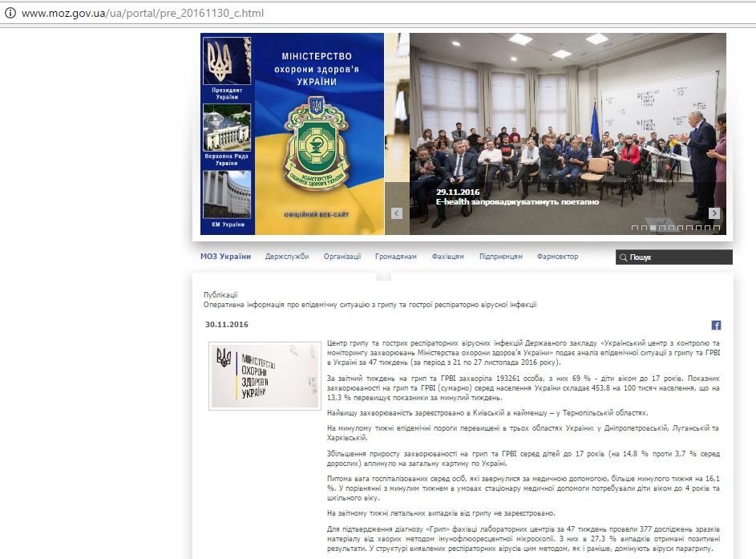Click the paragraph starting Збільшення приросту захворюваності
This screenshot has width=756, height=559.
[x=524, y=459]
